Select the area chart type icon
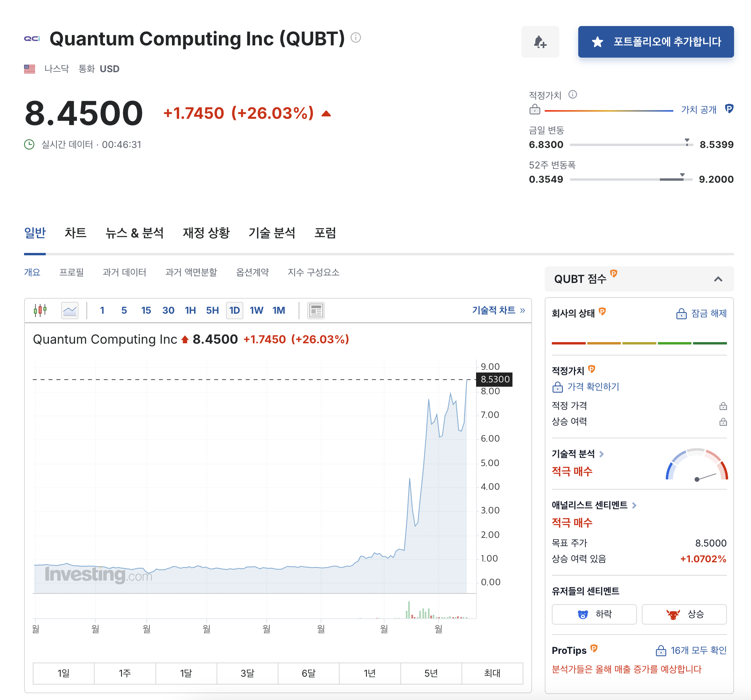The width and height of the screenshot is (751, 700). point(70,310)
